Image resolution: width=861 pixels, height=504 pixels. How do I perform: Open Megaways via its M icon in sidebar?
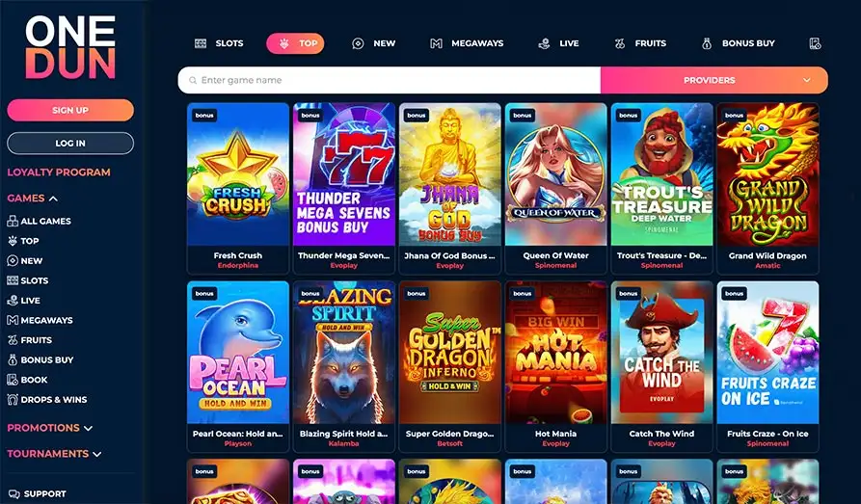[13, 320]
